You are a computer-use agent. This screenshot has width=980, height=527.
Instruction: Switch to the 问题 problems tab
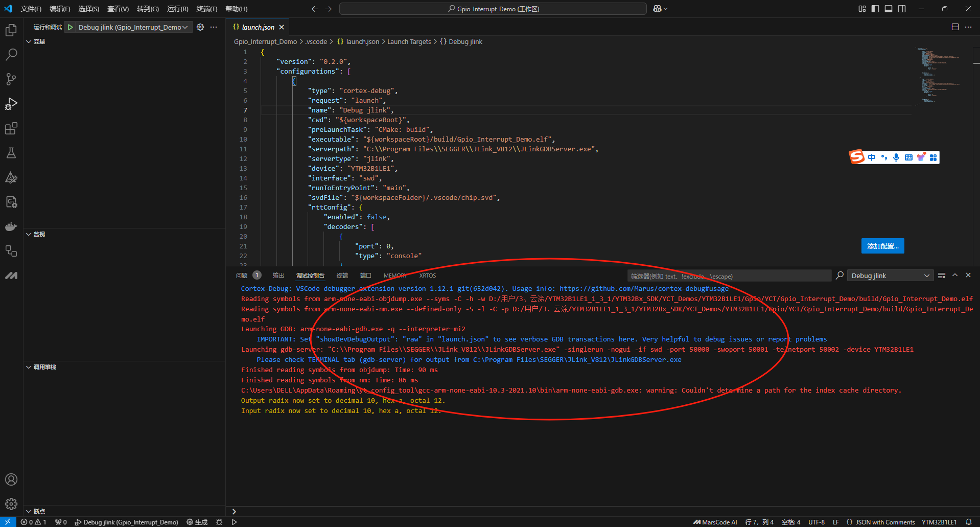(242, 276)
